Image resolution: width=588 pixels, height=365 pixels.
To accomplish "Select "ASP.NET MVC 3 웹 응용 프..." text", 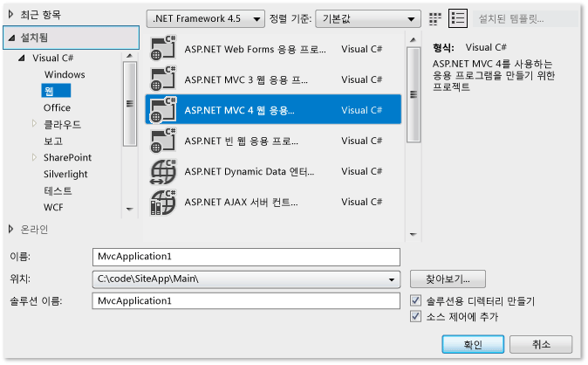I will click(246, 79).
